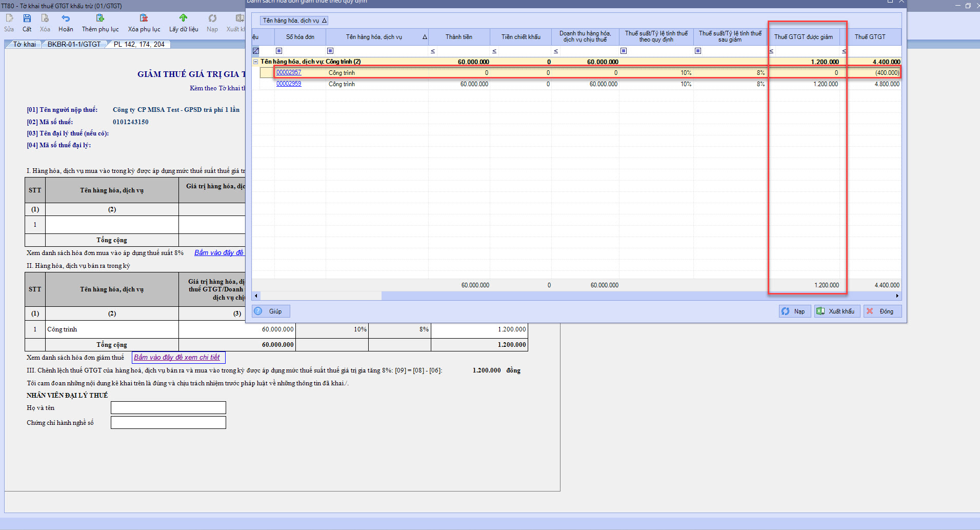Collapse the Công trình (2) group row
The height and width of the screenshot is (530, 980).
click(255, 62)
